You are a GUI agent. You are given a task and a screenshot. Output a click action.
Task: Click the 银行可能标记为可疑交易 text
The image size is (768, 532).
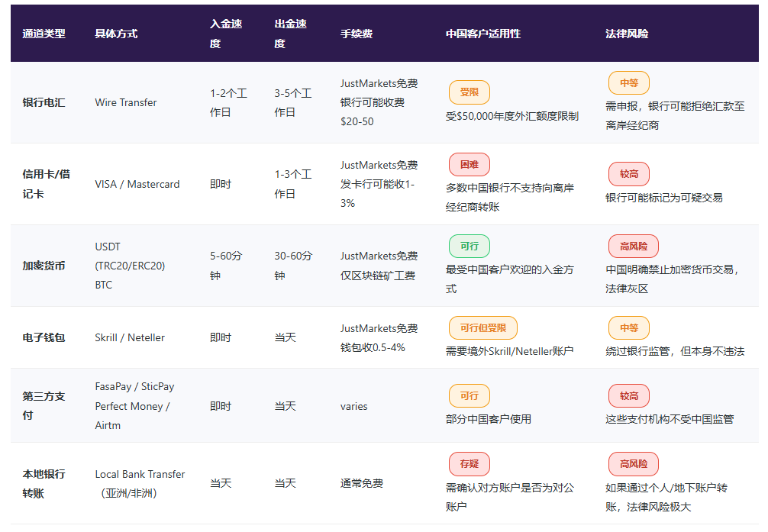[664, 198]
